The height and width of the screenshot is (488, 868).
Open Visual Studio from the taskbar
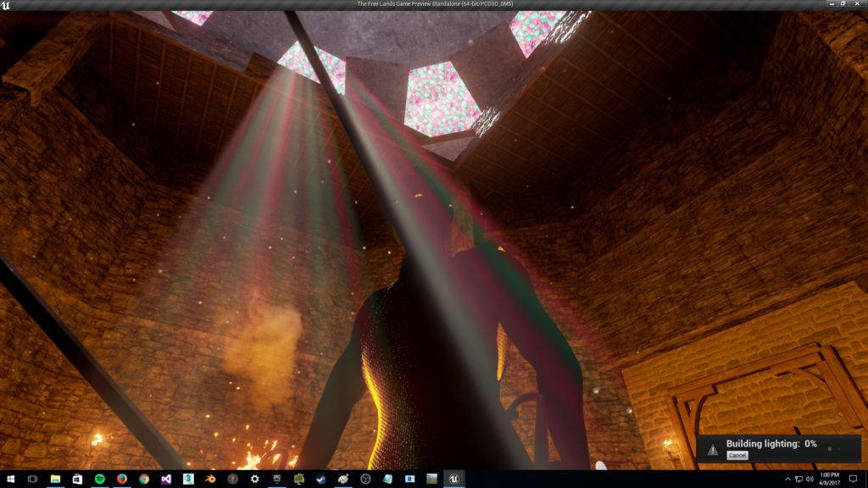166,480
